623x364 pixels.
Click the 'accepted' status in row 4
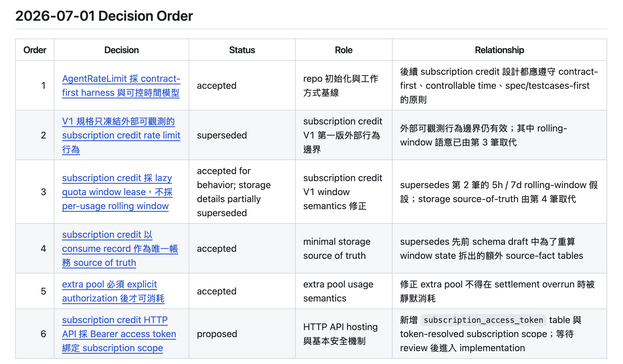[217, 249]
